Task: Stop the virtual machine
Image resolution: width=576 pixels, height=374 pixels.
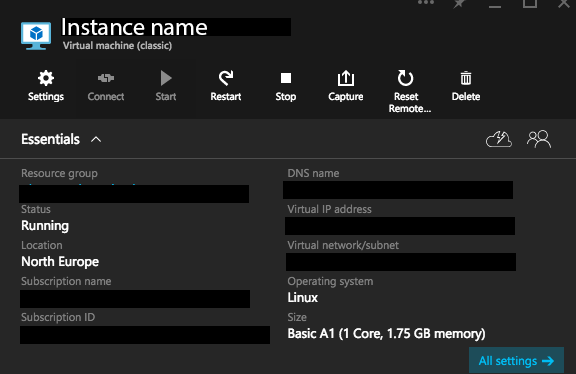Action: click(x=286, y=86)
